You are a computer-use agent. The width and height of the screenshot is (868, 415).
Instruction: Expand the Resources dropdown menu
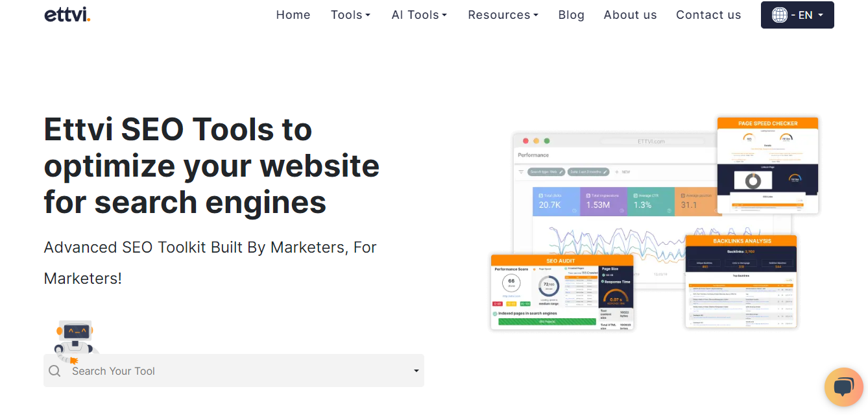tap(503, 15)
